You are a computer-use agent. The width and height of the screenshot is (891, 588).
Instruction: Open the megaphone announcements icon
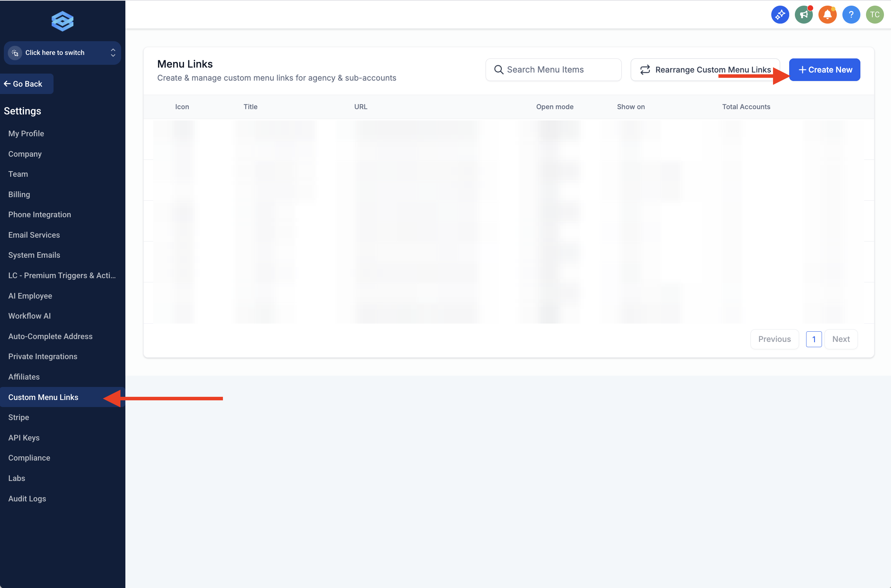click(x=804, y=15)
